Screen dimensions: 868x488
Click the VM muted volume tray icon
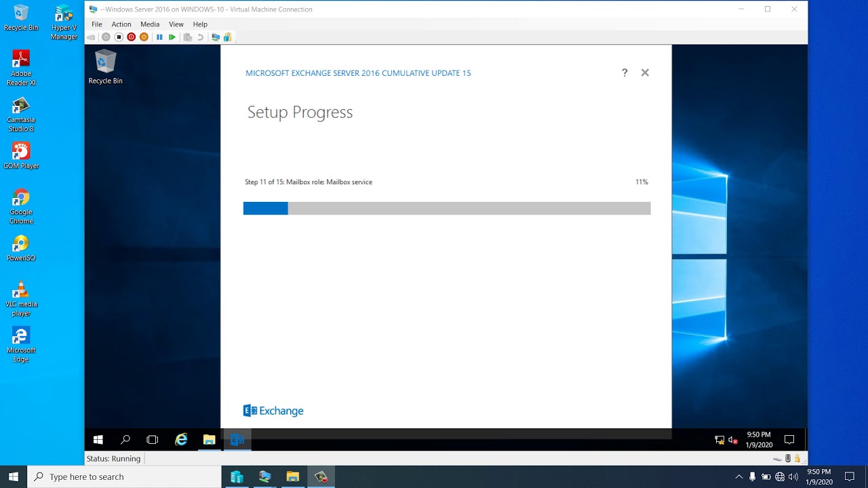pos(732,440)
